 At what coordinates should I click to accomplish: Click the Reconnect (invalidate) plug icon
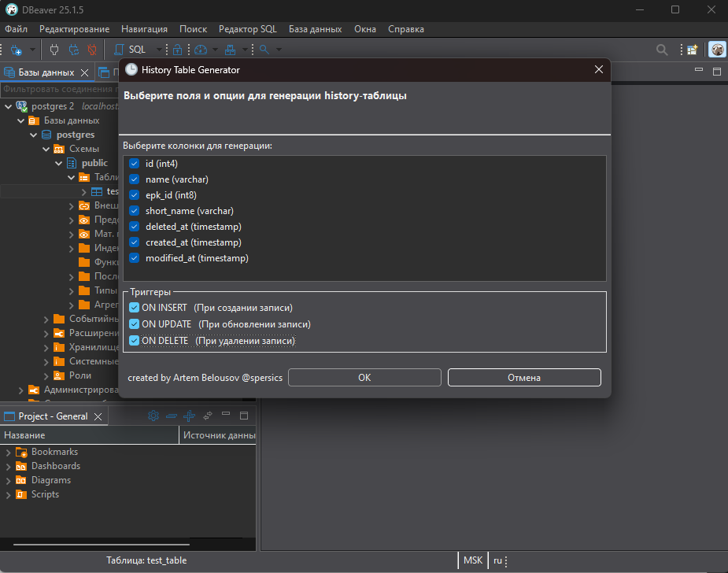click(73, 50)
